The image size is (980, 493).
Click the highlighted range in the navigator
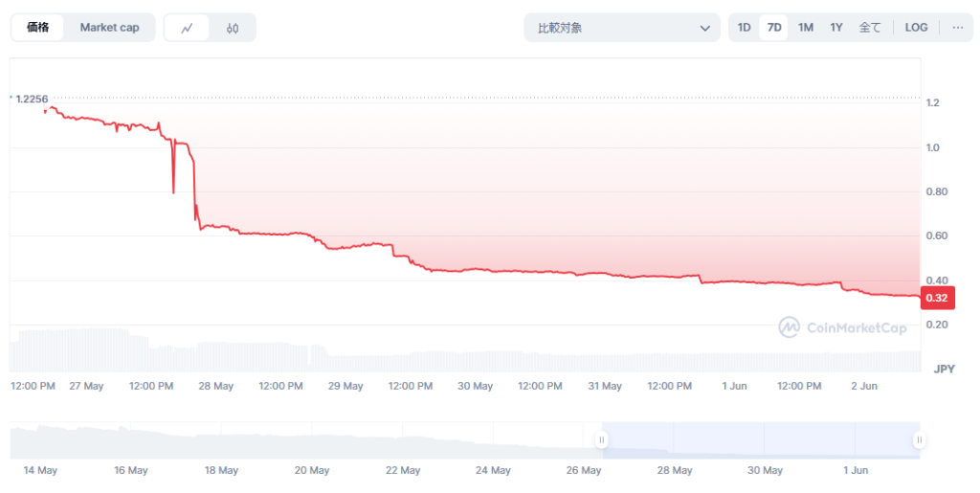tap(760, 440)
